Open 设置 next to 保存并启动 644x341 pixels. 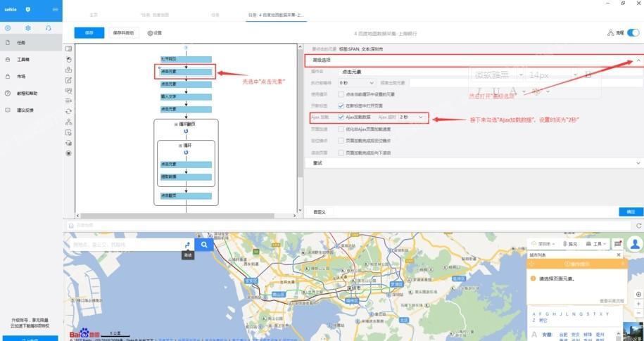154,33
